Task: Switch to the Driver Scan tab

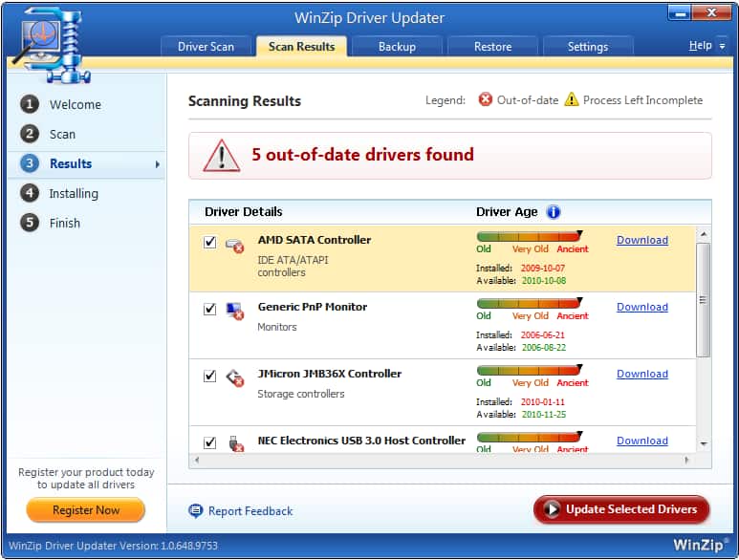Action: pyautogui.click(x=206, y=47)
